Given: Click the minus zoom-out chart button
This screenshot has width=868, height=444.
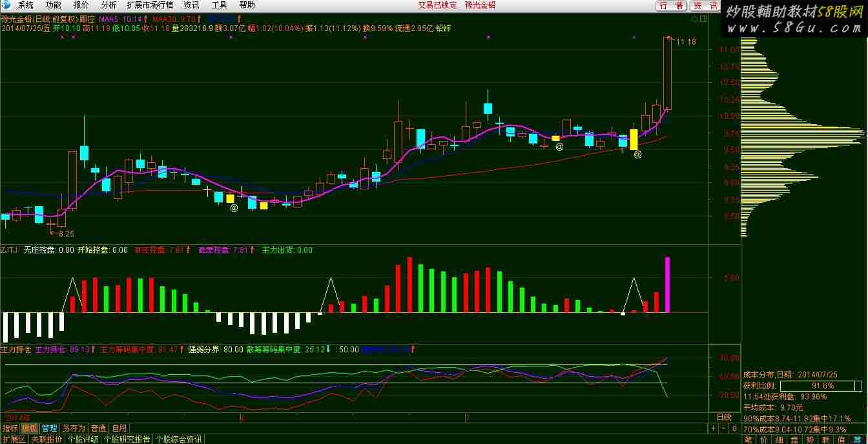Looking at the screenshot, I should pos(723,428).
